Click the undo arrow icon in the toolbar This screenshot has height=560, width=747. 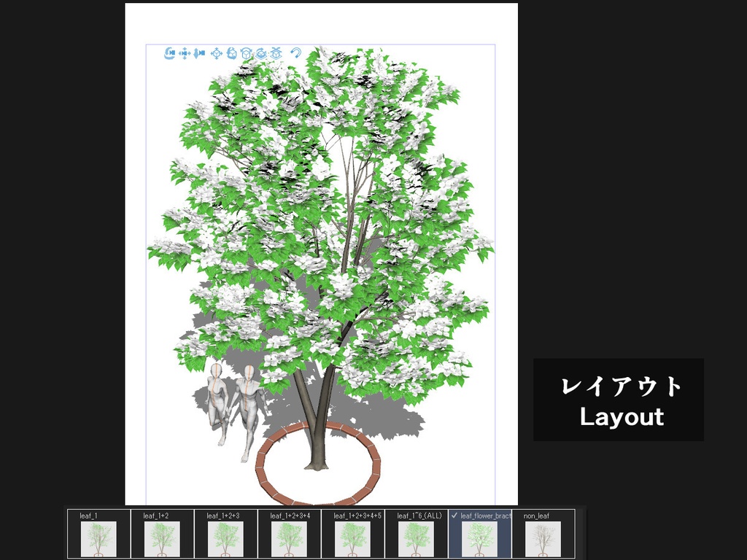pos(295,53)
